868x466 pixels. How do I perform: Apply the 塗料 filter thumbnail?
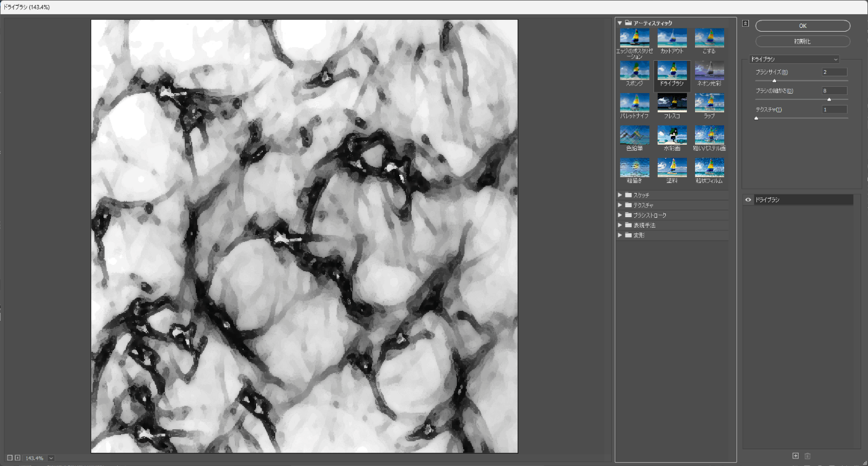click(672, 168)
